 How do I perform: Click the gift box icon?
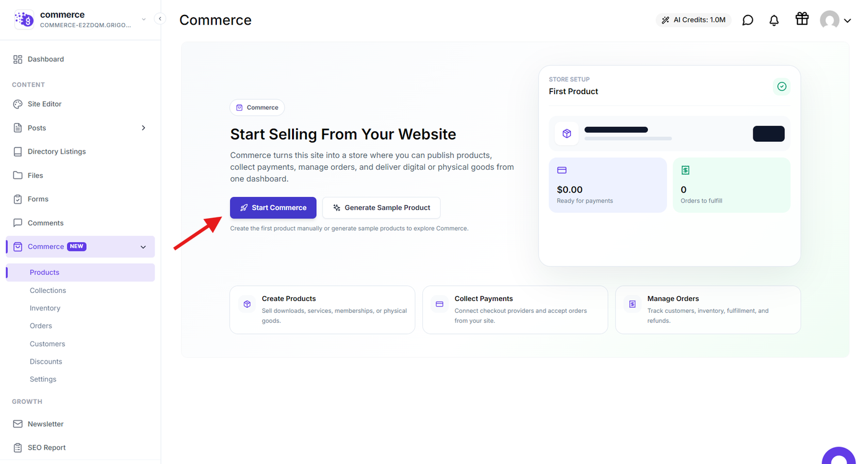(x=802, y=19)
